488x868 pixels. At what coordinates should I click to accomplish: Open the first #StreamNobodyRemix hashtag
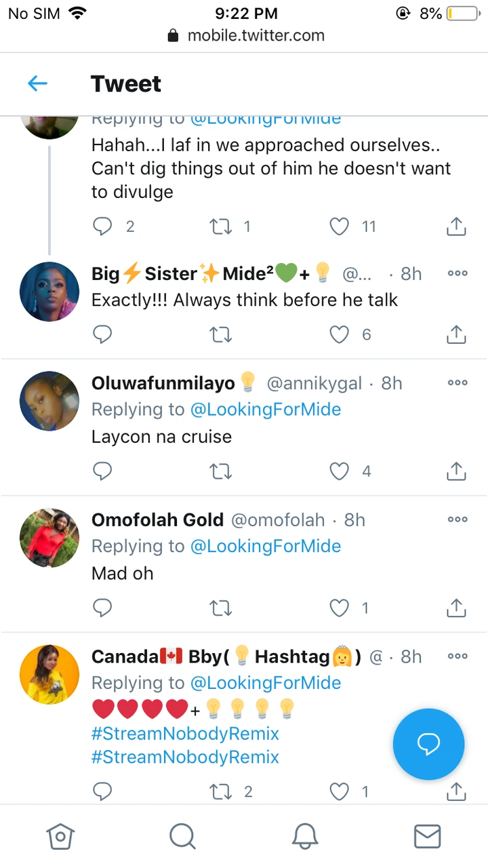(185, 734)
